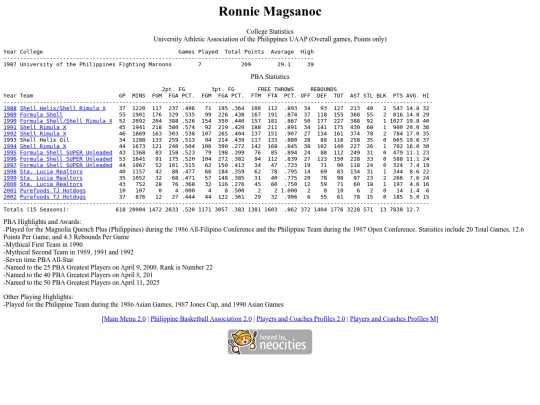Click the PBA Statistics heading
Screen dimensions: 540x405
(x=270, y=76)
